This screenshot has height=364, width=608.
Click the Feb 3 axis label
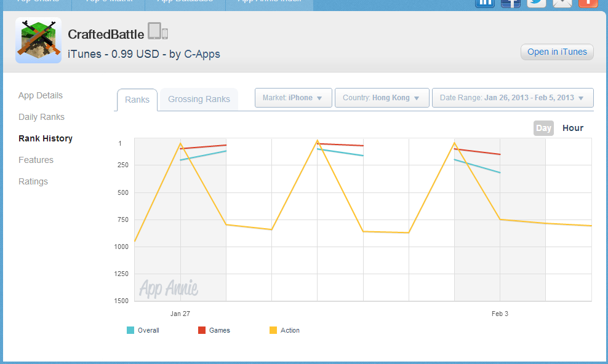pos(500,314)
